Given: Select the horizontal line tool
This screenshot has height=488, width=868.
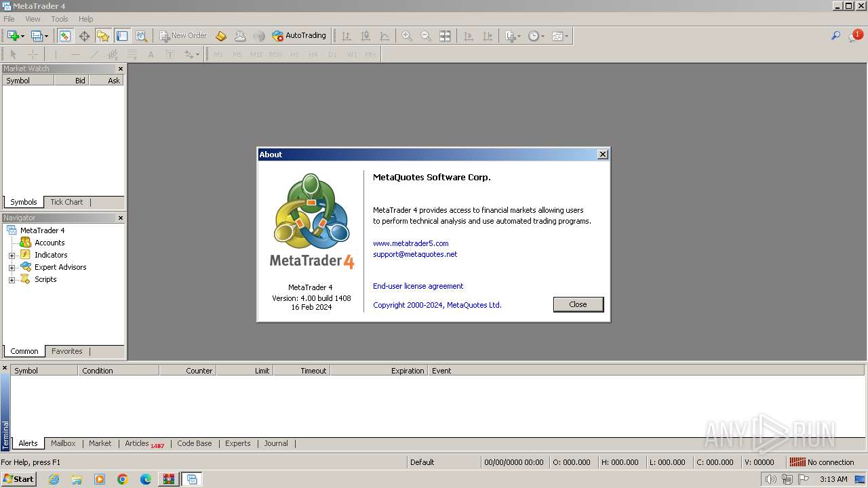Looking at the screenshot, I should click(x=75, y=54).
